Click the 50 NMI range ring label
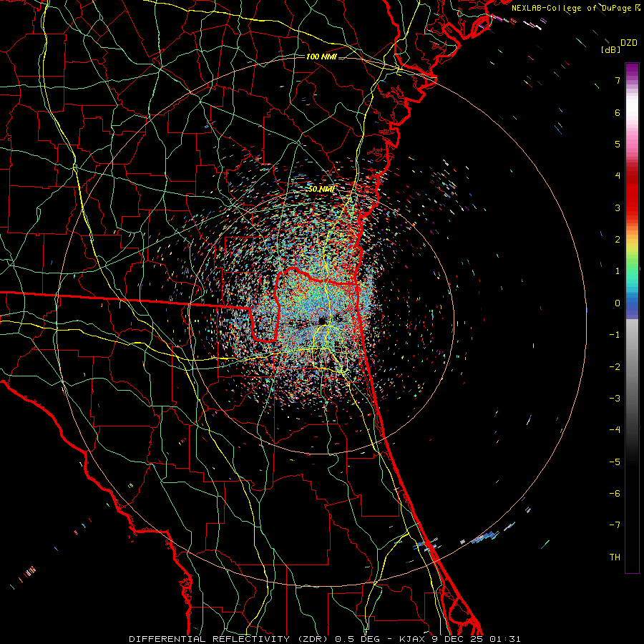Image resolution: width=644 pixels, height=644 pixels. point(321,189)
